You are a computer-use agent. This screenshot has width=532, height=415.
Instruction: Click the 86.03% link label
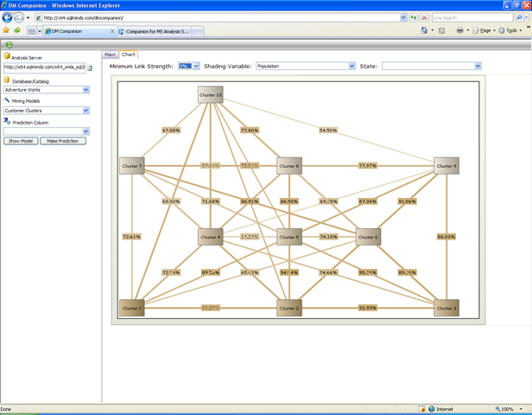coord(446,237)
